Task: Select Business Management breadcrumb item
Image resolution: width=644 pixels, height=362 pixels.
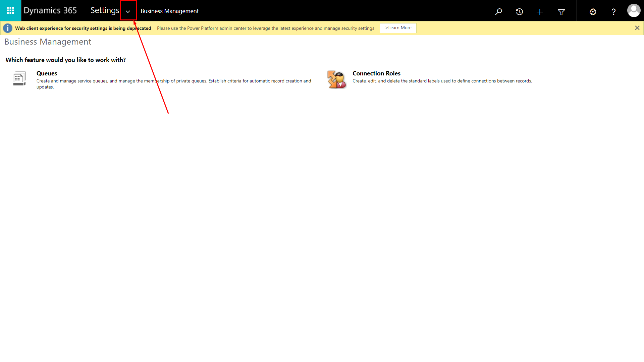Action: coord(169,11)
